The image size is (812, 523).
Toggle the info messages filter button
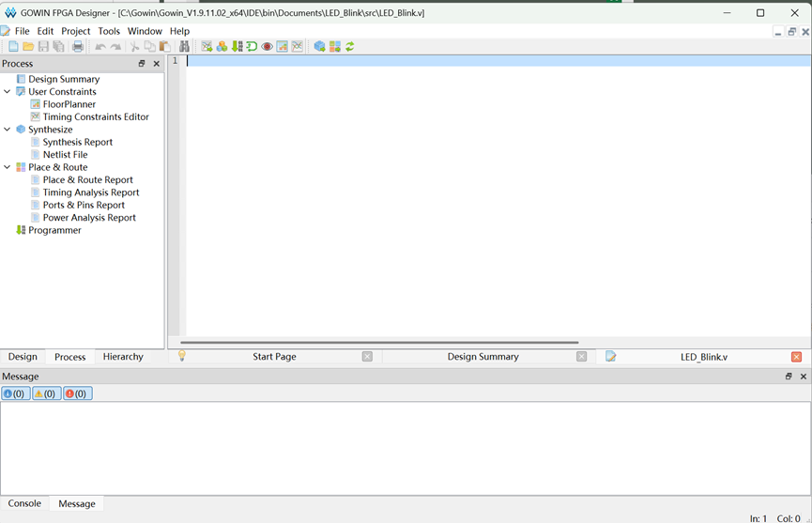click(16, 393)
